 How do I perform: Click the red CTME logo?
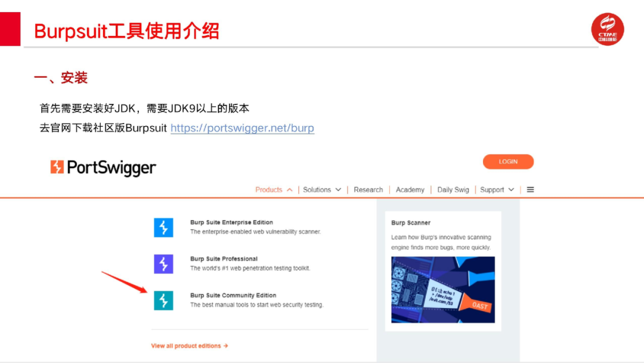[608, 29]
